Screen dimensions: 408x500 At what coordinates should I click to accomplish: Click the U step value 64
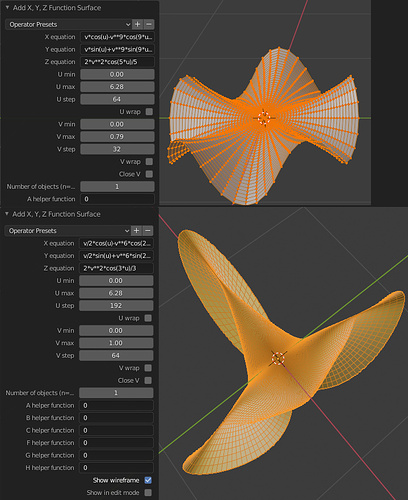click(x=117, y=99)
